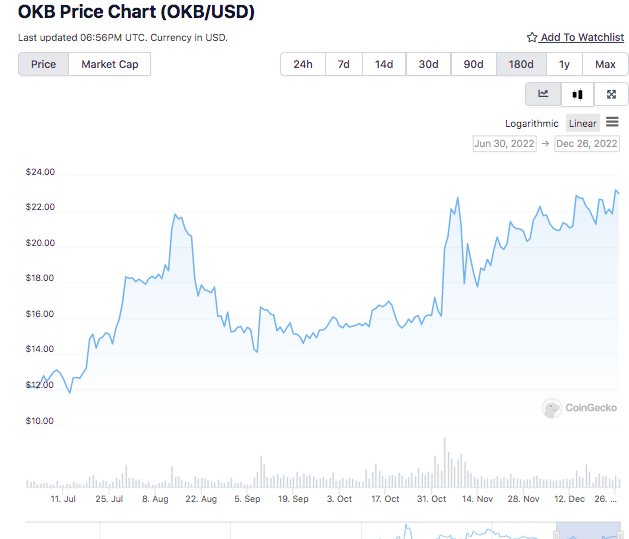Toggle Linear scale
Image resolution: width=629 pixels, height=539 pixels.
(582, 123)
